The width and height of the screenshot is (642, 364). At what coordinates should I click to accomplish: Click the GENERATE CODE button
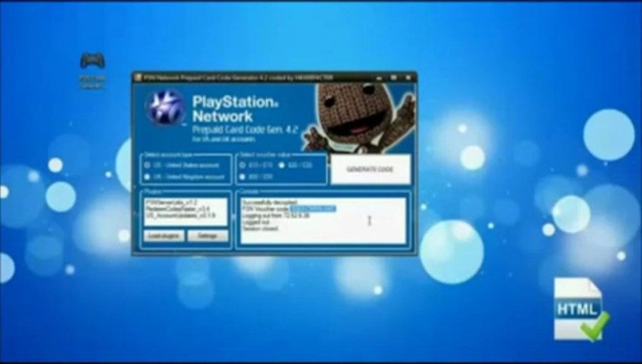tap(370, 169)
